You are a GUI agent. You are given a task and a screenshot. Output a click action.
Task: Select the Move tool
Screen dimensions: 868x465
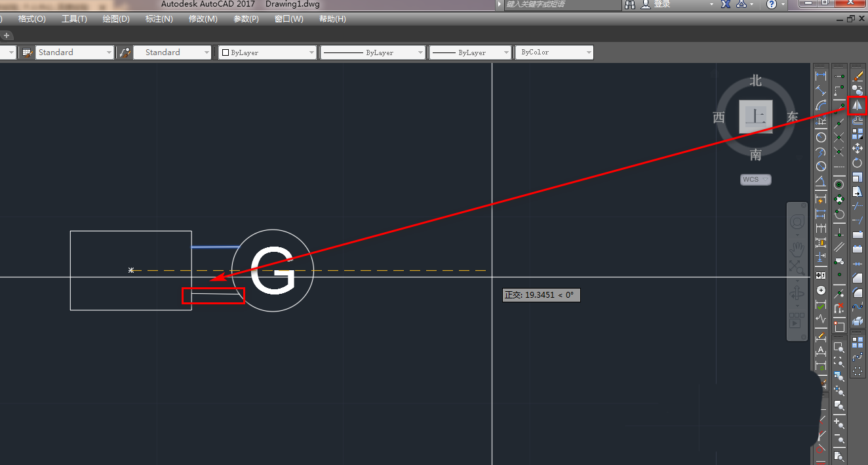[858, 148]
